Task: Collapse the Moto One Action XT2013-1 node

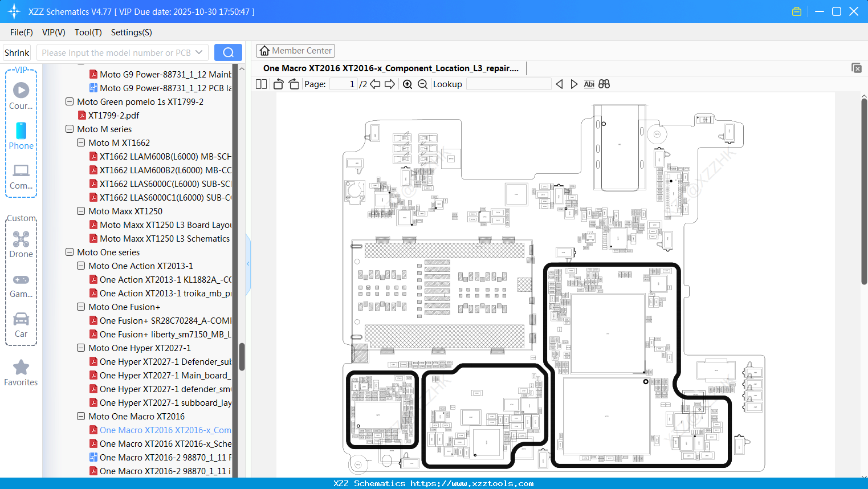Action: tap(81, 266)
